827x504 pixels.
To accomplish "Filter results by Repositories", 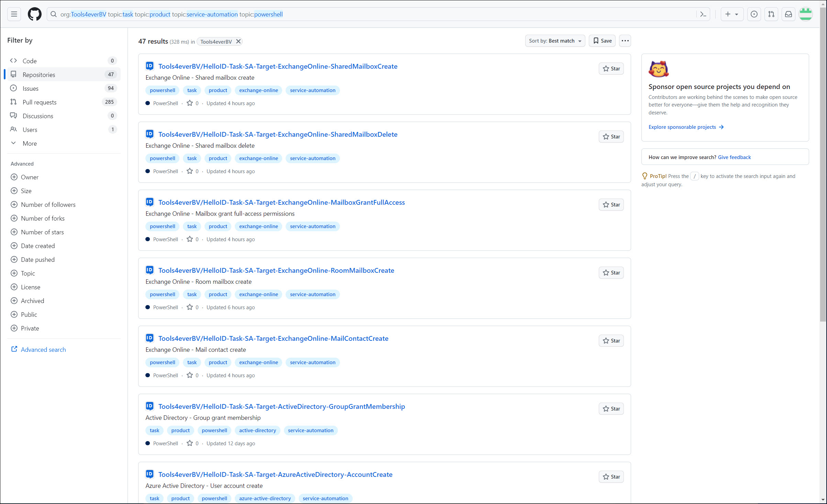I will point(64,75).
